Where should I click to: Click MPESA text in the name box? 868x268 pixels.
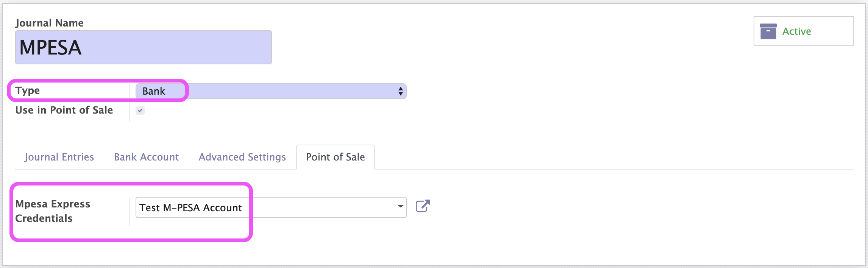tap(50, 48)
